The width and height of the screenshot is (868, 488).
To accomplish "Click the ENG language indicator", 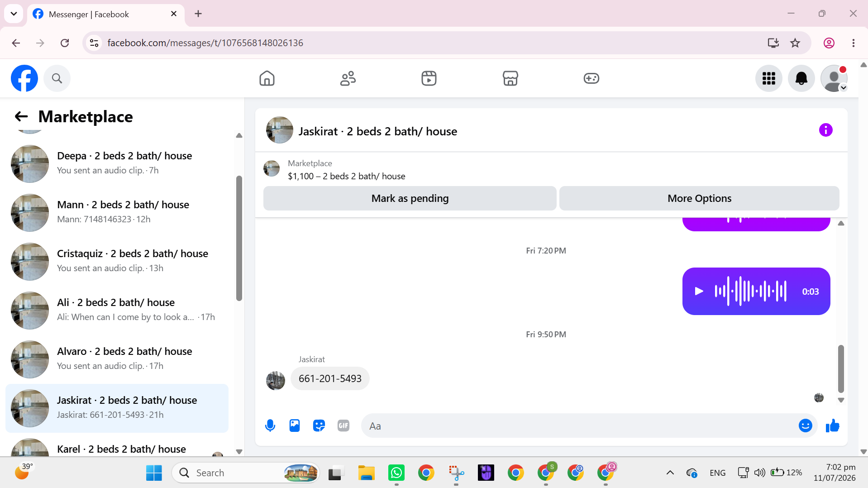I will coord(718,473).
